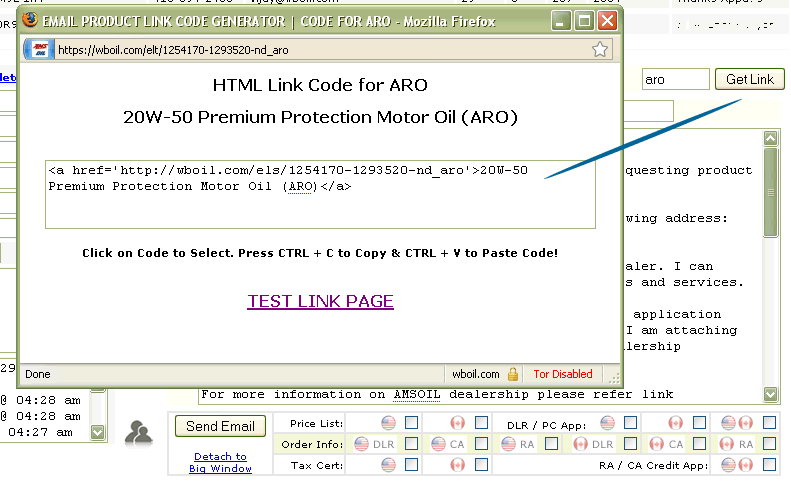
Task: Check the Order Info US RA checkbox
Action: tap(552, 443)
